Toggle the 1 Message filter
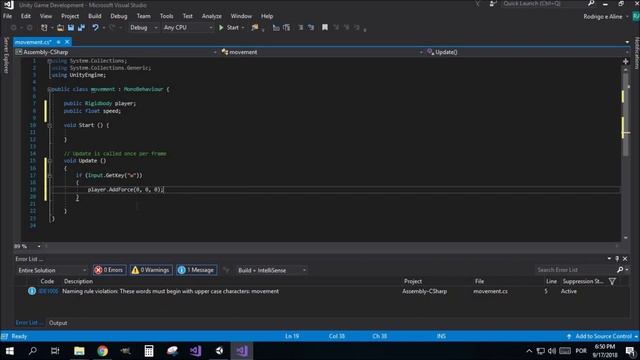The width and height of the screenshot is (640, 360). [x=196, y=270]
